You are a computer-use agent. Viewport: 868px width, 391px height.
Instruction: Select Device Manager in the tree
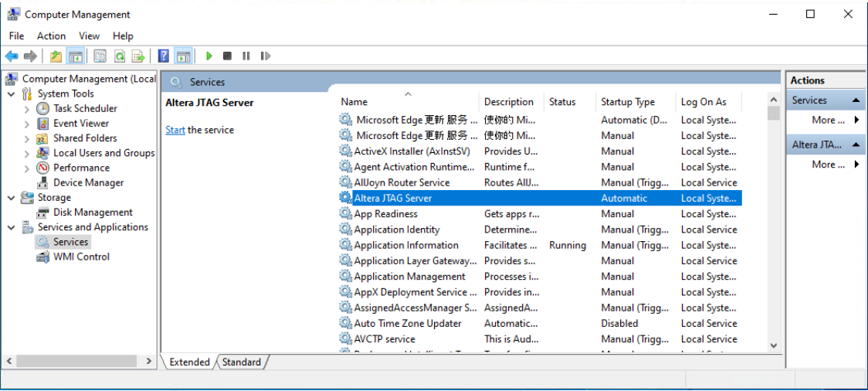[88, 183]
